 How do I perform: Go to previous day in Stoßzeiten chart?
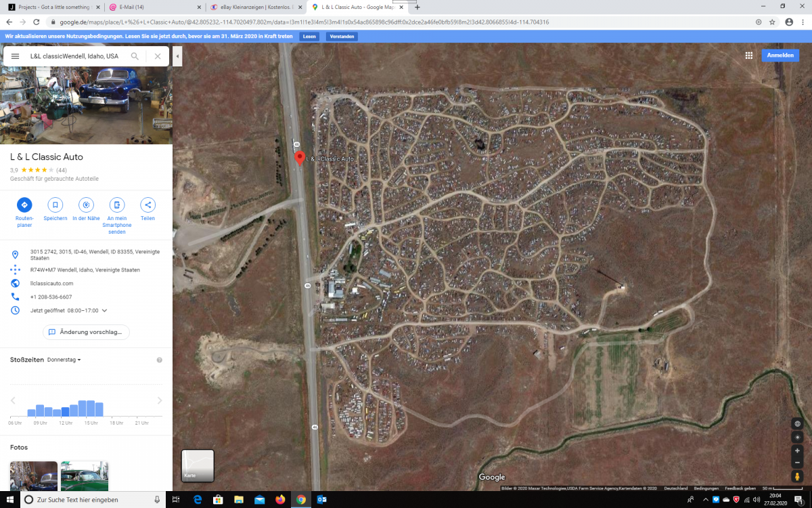point(13,400)
